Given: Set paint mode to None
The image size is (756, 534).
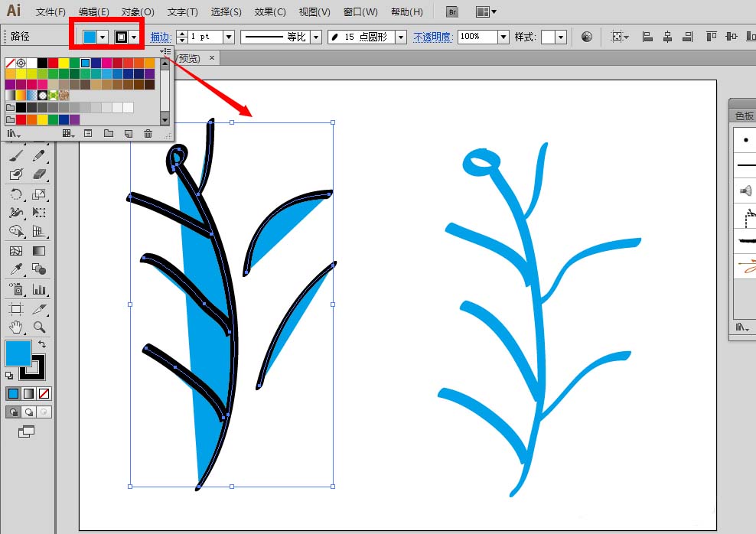Looking at the screenshot, I should click(x=44, y=394).
